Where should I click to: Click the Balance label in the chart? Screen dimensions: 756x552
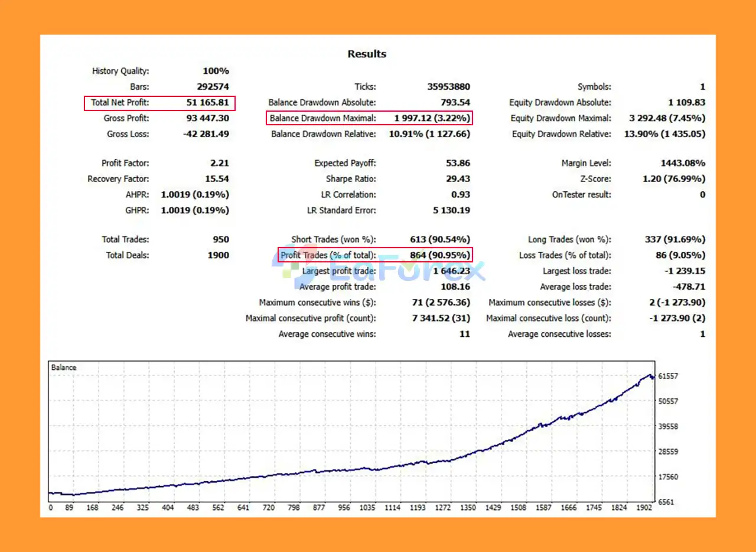tap(64, 368)
